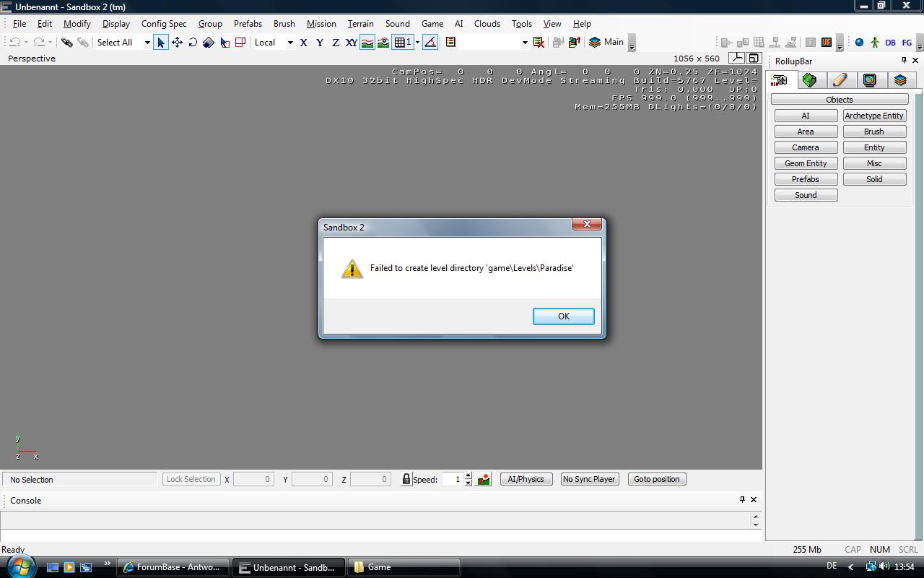Click the Undo arrow icon

point(14,43)
